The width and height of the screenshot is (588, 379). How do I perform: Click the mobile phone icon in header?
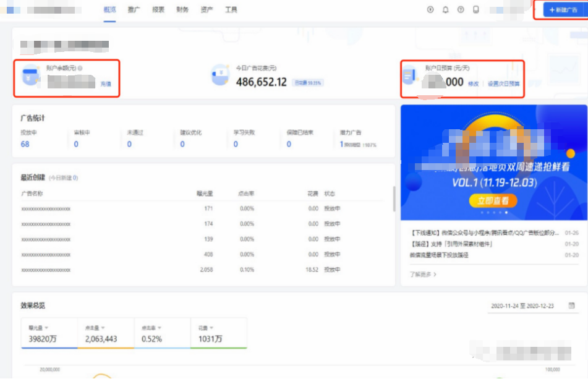pos(476,10)
